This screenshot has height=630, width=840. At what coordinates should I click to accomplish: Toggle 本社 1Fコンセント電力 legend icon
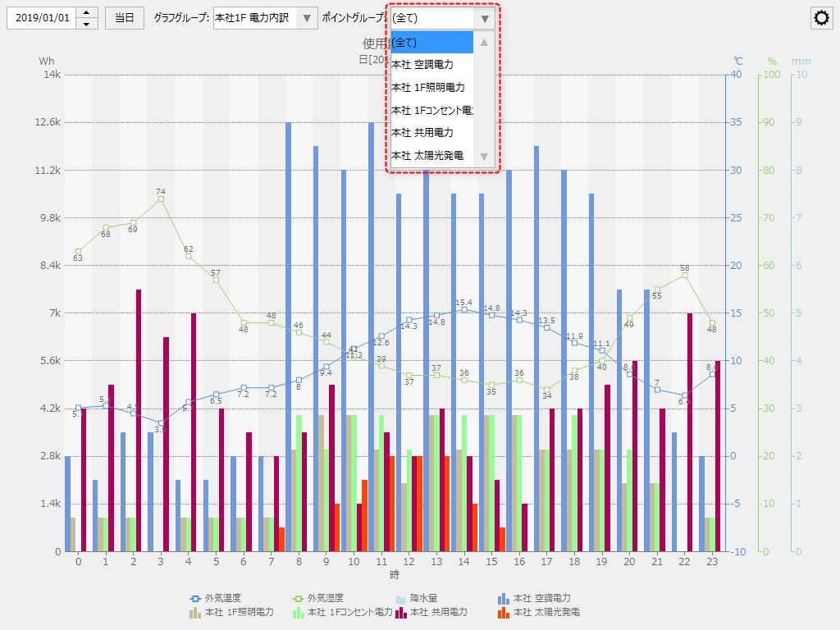tap(297, 612)
